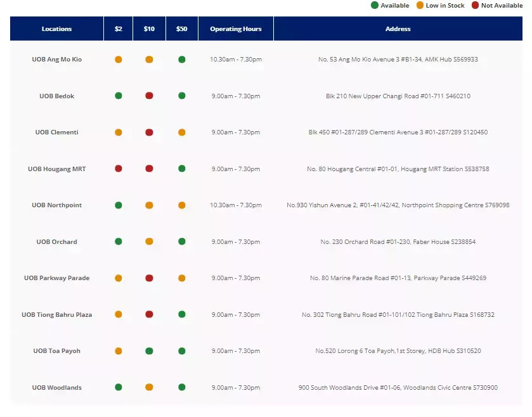Click UOB Ang Mo Kio $50 green dot

pos(182,60)
